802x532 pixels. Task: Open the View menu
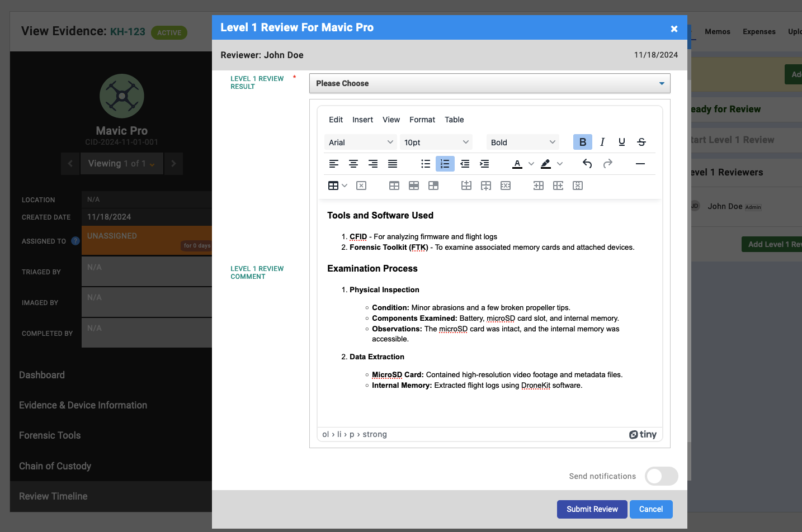tap(391, 120)
